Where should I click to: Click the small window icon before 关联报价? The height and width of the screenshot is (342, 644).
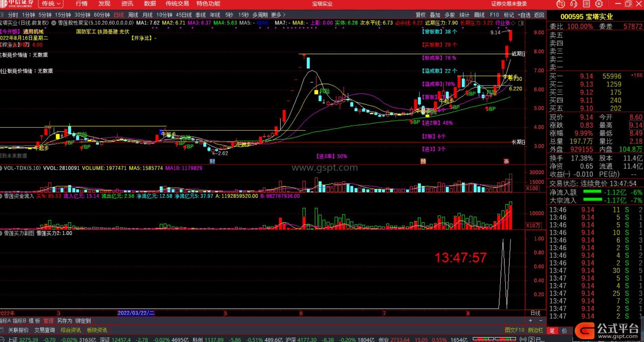(x=2, y=330)
